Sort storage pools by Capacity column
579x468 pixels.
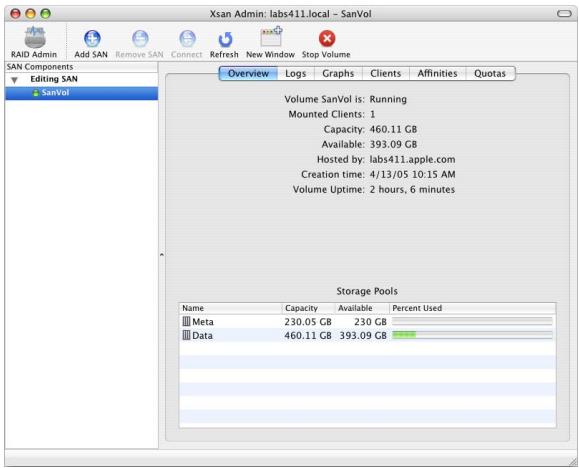(308, 308)
